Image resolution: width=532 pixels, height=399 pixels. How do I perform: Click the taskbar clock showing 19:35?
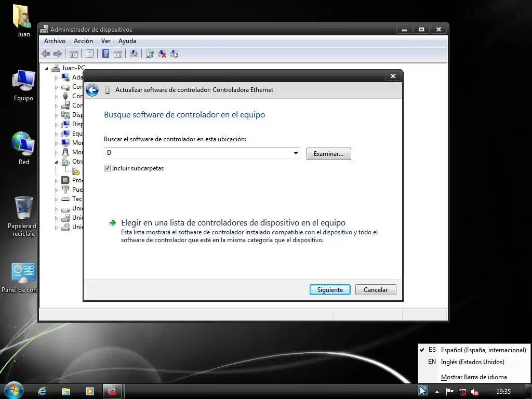503,392
